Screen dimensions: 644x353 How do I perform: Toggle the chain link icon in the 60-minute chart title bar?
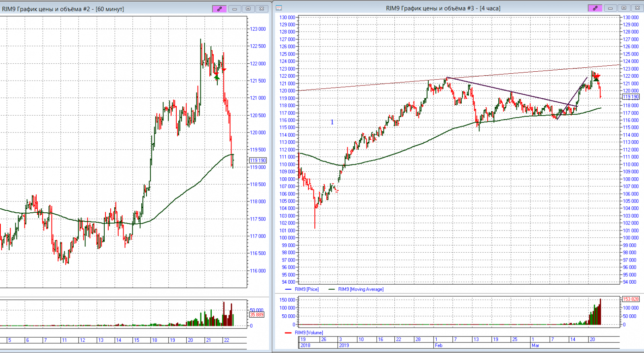tap(219, 8)
